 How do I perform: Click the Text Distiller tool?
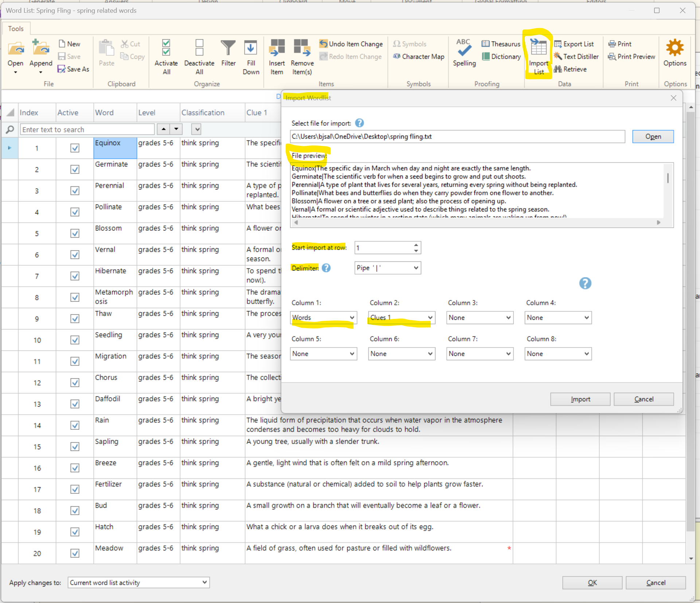tap(576, 57)
